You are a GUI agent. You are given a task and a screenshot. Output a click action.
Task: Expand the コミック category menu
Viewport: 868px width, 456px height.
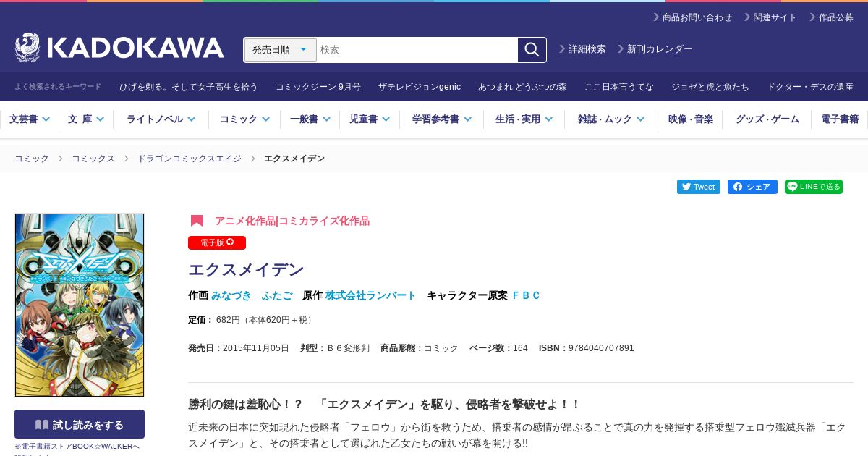[244, 119]
